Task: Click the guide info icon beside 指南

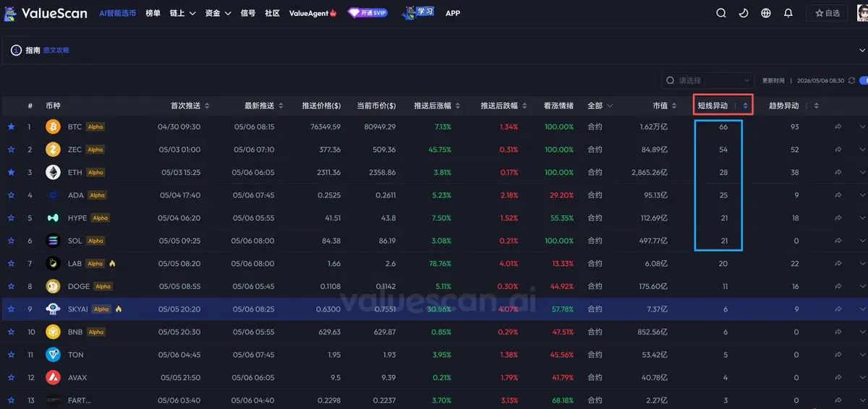Action: 16,50
